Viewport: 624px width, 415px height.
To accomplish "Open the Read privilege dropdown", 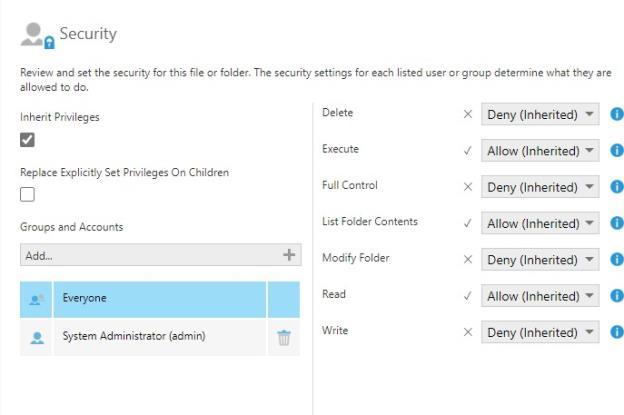I will click(x=540, y=296).
